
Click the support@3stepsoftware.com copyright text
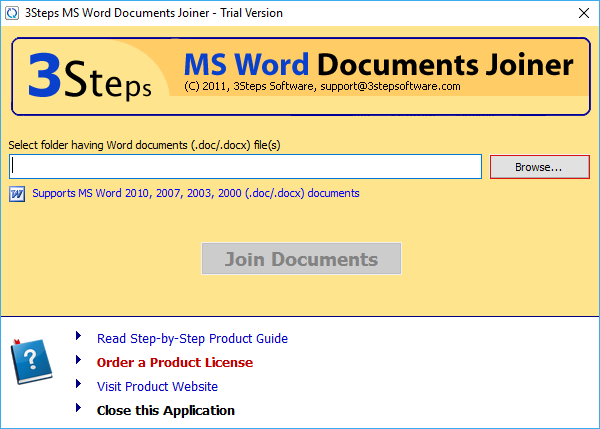click(322, 86)
